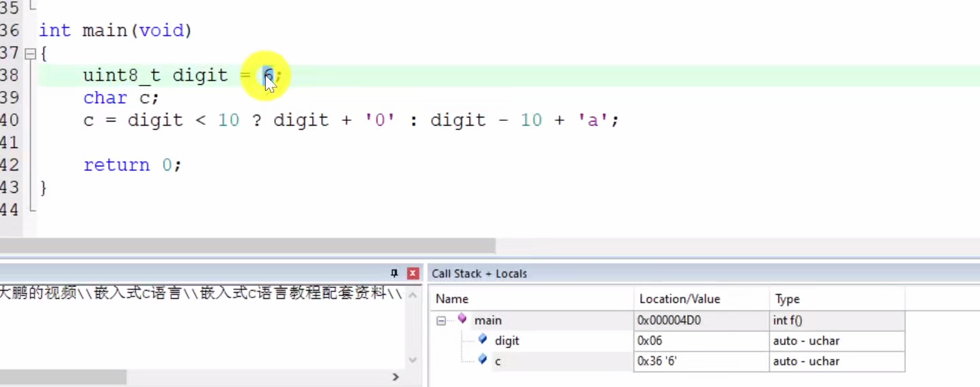Screen dimensions: 980x387
Task: Click the char c; declaration line
Action: coord(122,98)
